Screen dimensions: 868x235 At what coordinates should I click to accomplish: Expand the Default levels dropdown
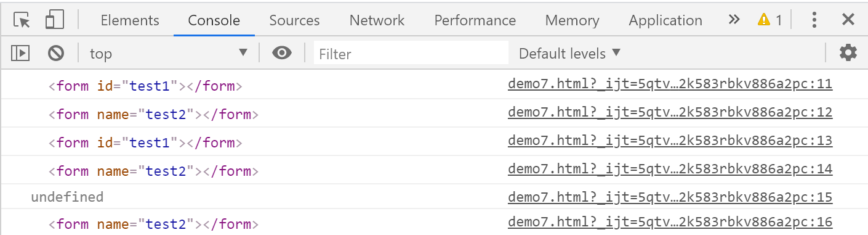[x=569, y=54]
